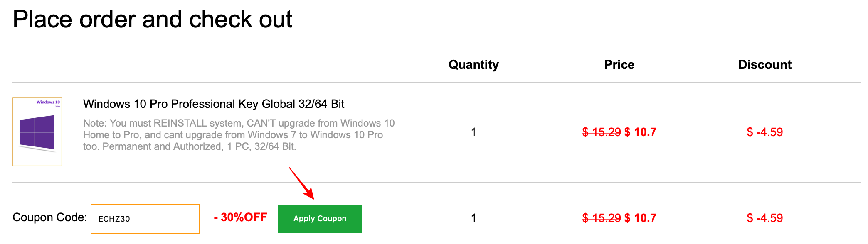Click the $10.7 sale price in product row
This screenshot has height=244, width=868.
click(640, 132)
